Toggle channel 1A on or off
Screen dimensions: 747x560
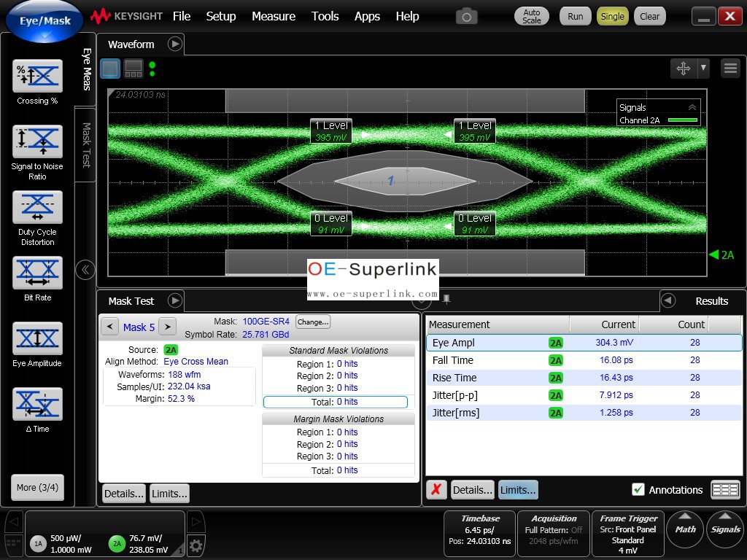click(39, 543)
